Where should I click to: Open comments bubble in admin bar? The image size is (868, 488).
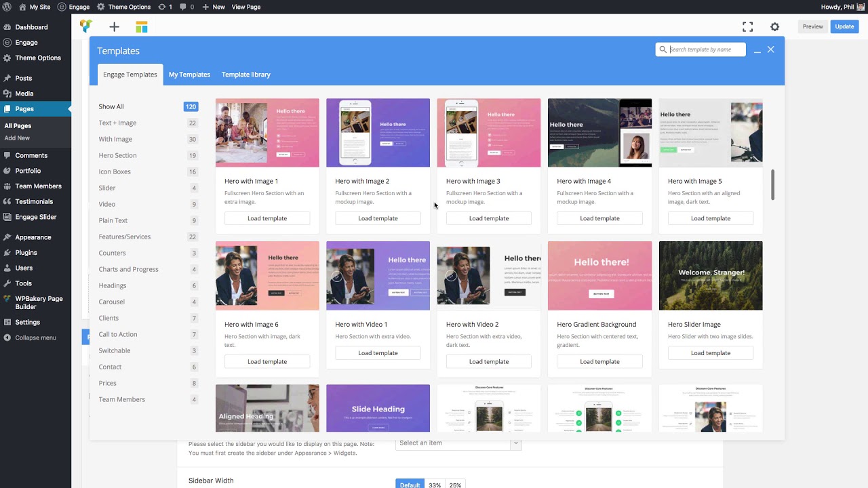186,7
